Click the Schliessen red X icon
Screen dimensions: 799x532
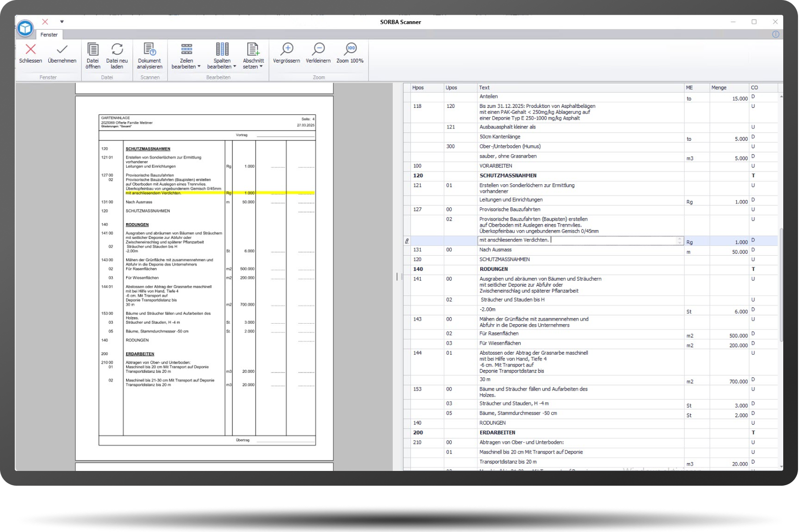(31, 49)
